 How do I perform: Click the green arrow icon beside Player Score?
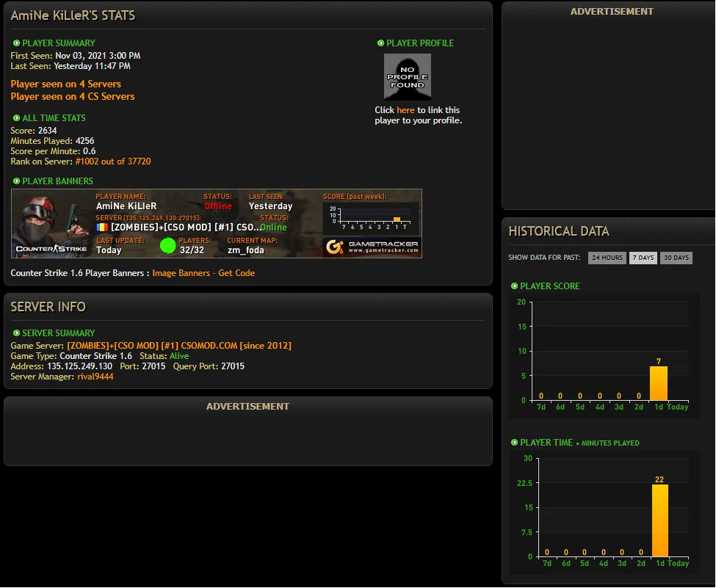click(514, 286)
